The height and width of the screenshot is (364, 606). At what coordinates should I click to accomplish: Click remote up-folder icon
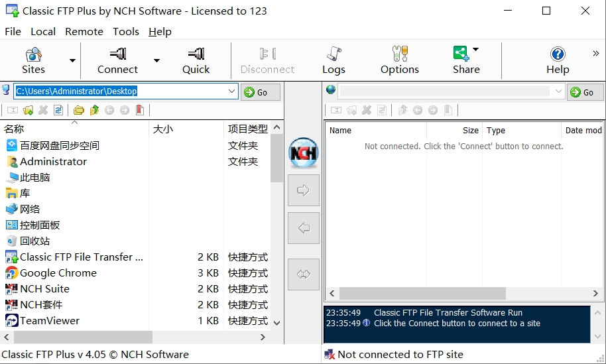pos(402,110)
